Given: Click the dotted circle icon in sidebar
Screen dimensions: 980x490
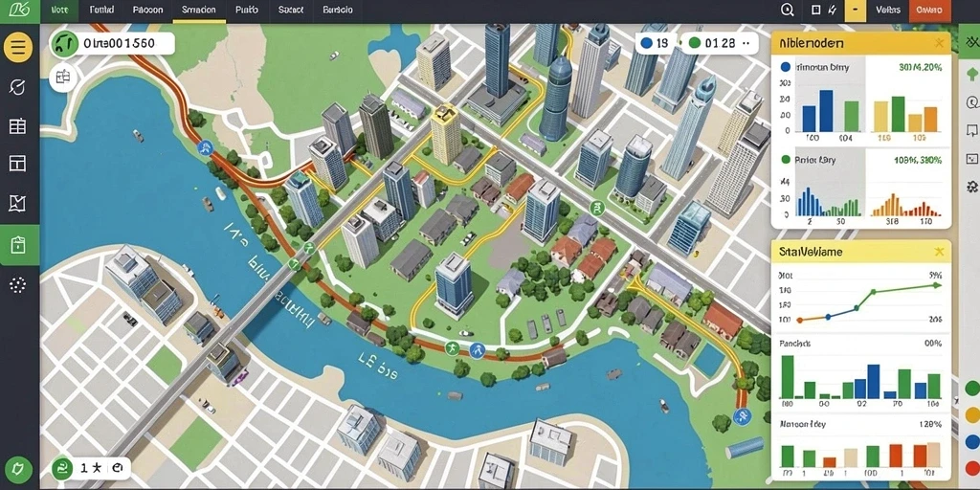Looking at the screenshot, I should tap(18, 285).
